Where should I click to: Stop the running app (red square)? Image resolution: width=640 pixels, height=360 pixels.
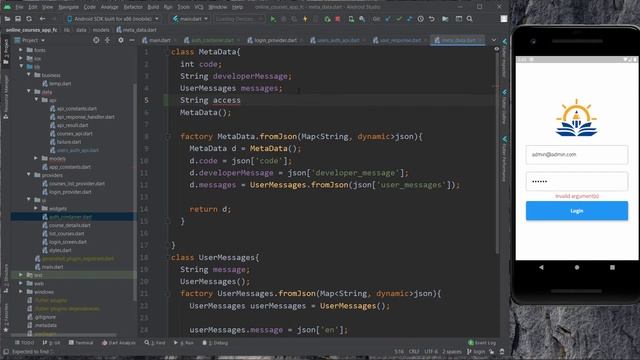coord(338,19)
